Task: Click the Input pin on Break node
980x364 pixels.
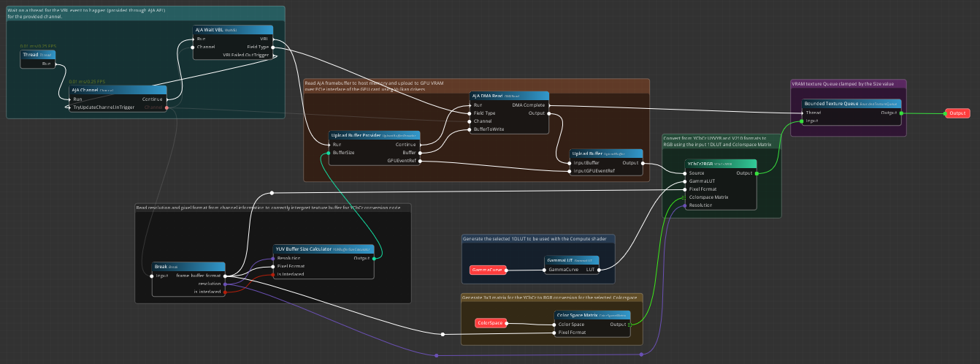Action: (152, 276)
